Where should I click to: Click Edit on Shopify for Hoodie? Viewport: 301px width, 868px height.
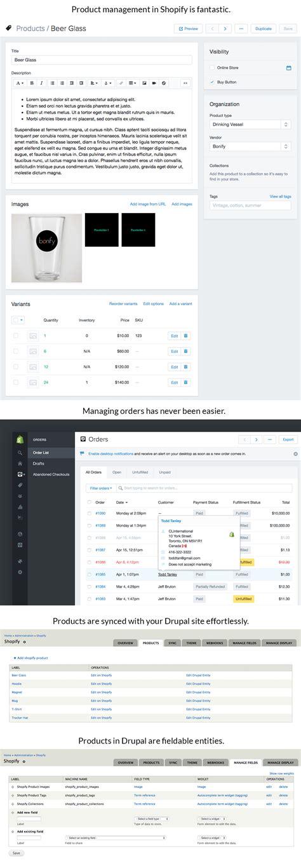(101, 685)
